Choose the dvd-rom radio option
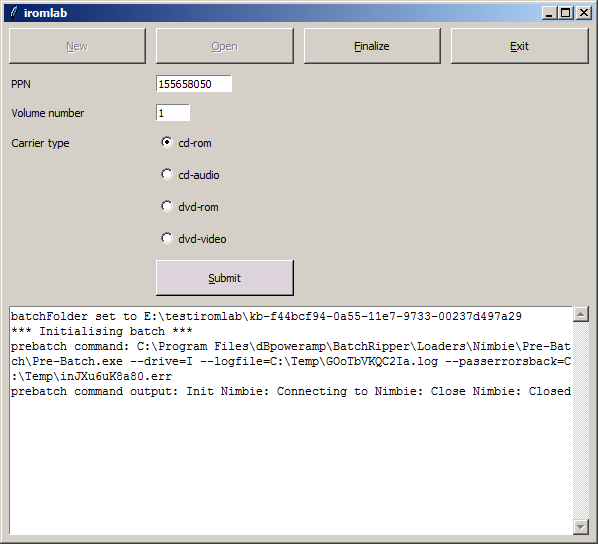This screenshot has height=544, width=598. (190, 207)
